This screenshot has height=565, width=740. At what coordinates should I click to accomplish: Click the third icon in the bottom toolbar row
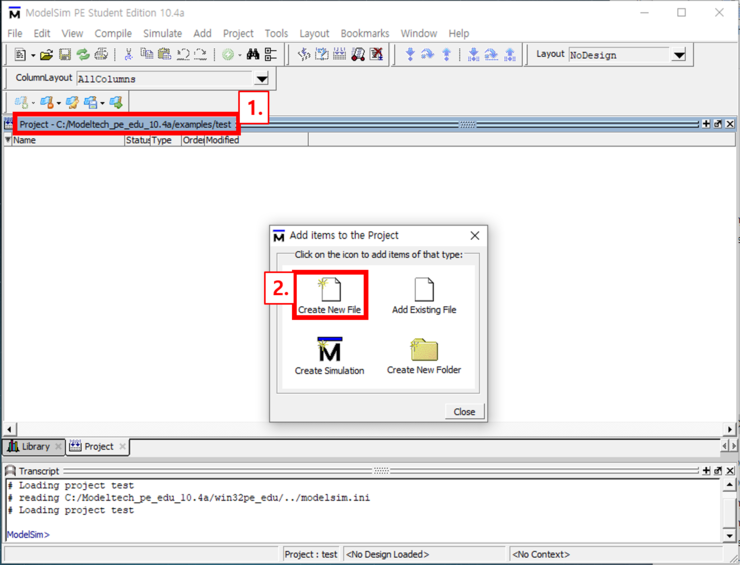pyautogui.click(x=72, y=102)
